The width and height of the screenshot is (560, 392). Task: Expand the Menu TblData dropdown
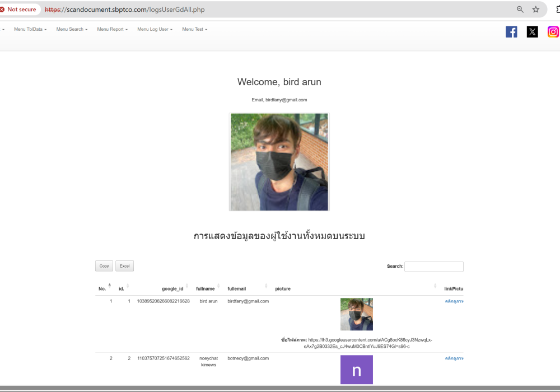pyautogui.click(x=30, y=29)
